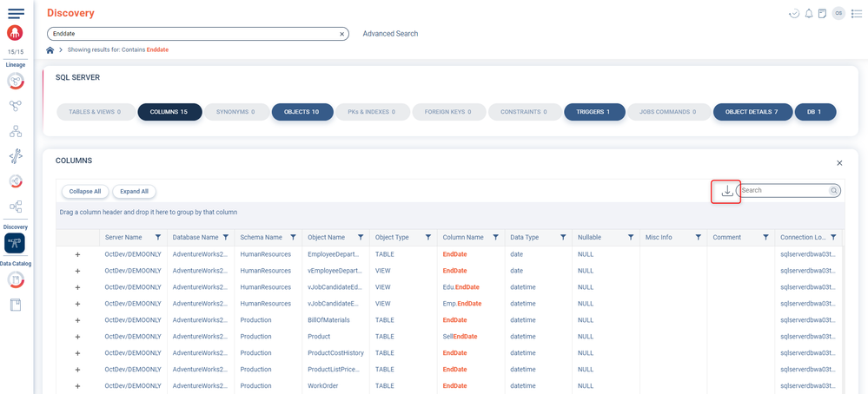Open the Data Catalog donut icon
Viewport: 868px width, 394px height.
(16, 280)
